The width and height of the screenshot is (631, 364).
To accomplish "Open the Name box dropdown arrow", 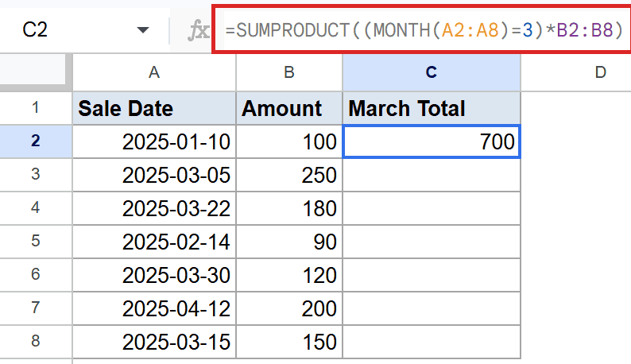I will (143, 29).
